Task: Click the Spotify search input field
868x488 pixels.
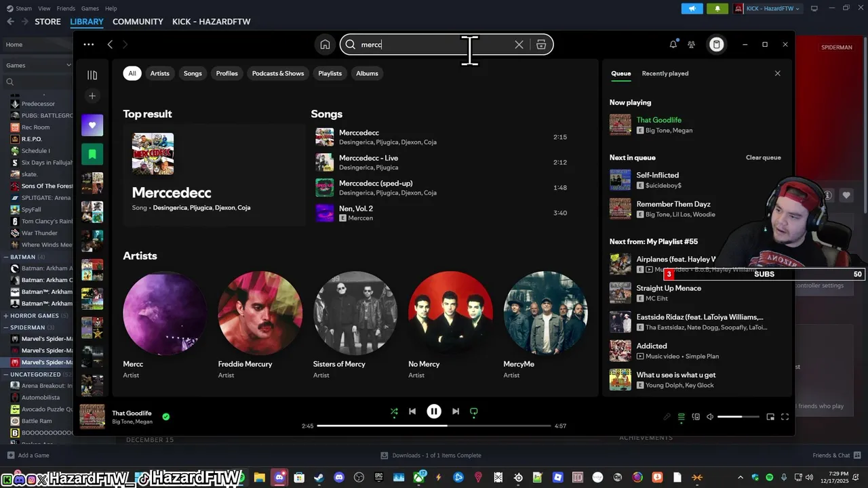Action: pos(434,45)
